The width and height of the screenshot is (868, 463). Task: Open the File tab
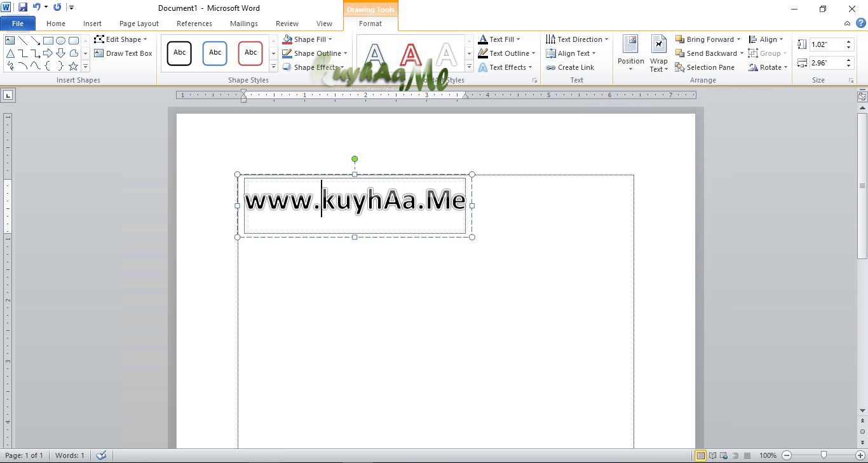(18, 23)
